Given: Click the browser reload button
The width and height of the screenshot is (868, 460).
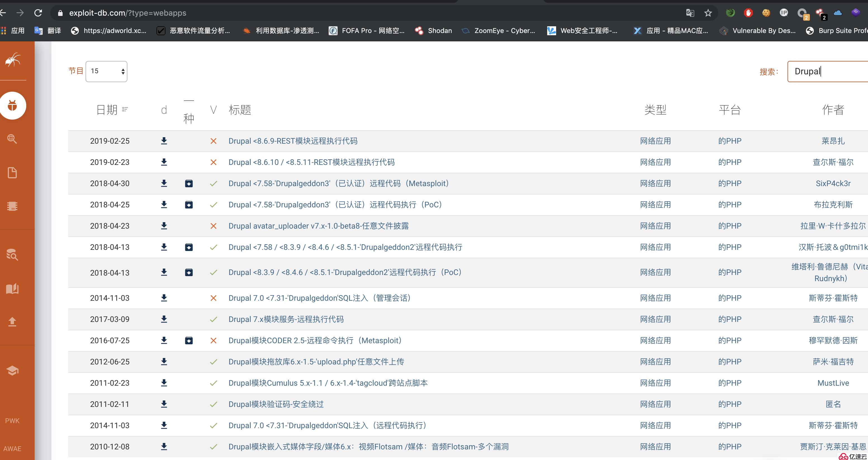Looking at the screenshot, I should pos(38,13).
